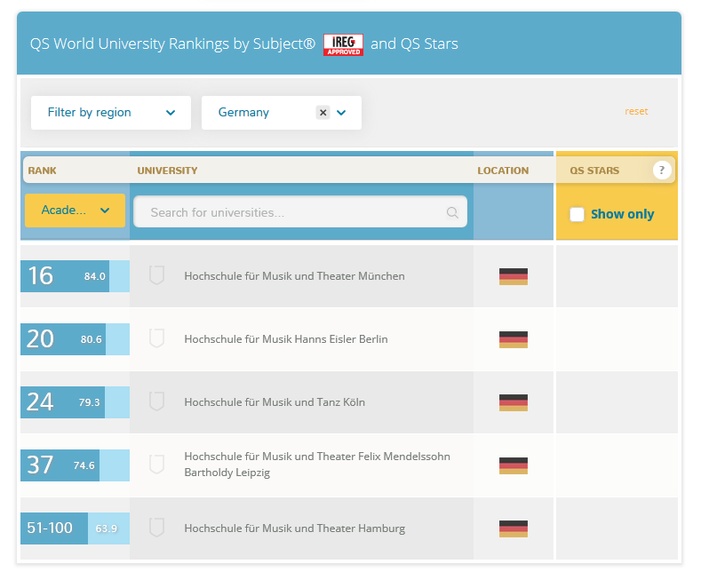701x588 pixels.
Task: Click the RANK column header
Action: [x=42, y=171]
